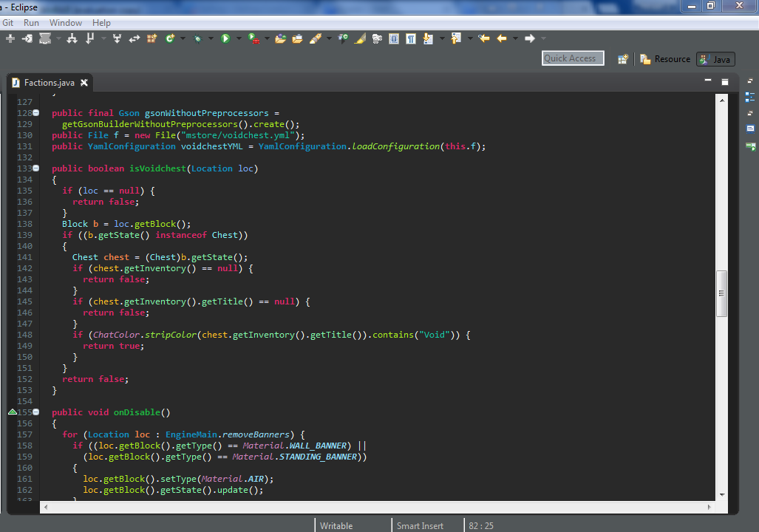759x532 pixels.
Task: Click the "mstore/voidchest.yml" string literal
Action: point(238,135)
